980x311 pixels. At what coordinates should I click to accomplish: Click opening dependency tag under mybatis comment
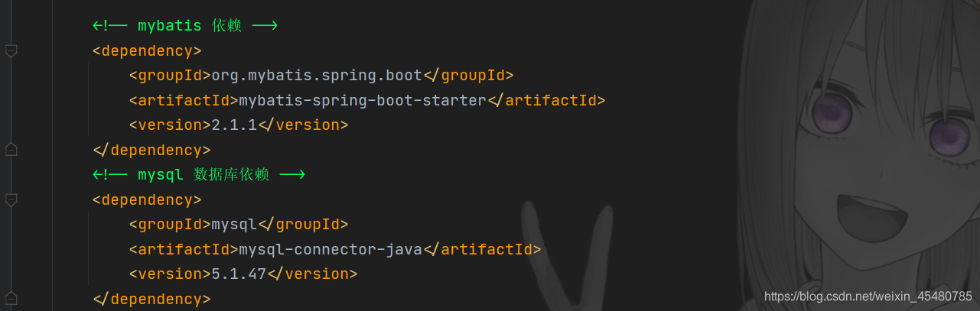tap(147, 51)
